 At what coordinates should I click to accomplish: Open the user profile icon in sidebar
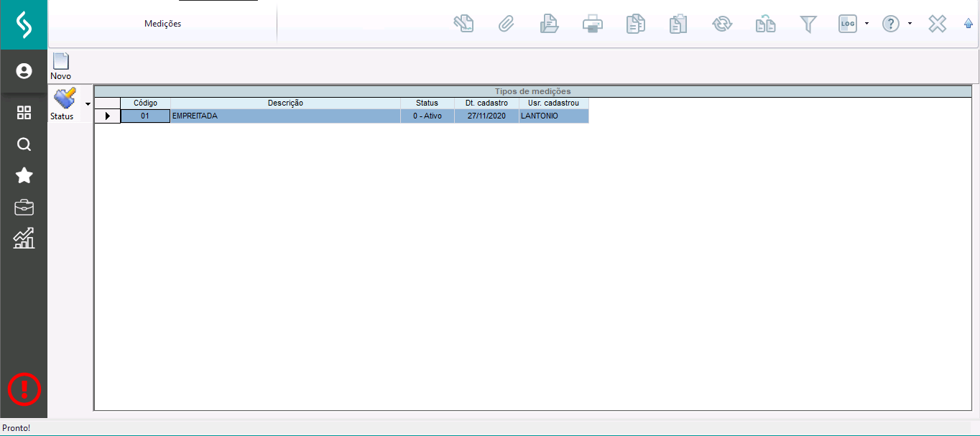[x=24, y=71]
